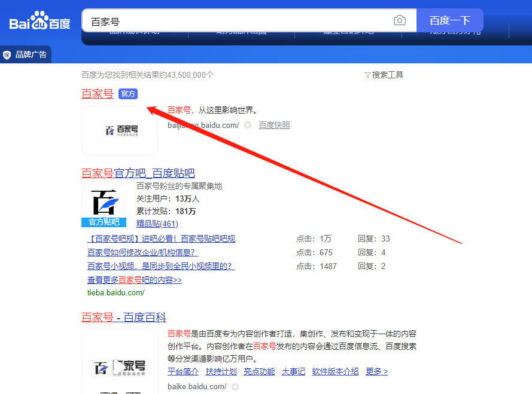Click the blue 官方 badge beside 百家号

tap(127, 94)
